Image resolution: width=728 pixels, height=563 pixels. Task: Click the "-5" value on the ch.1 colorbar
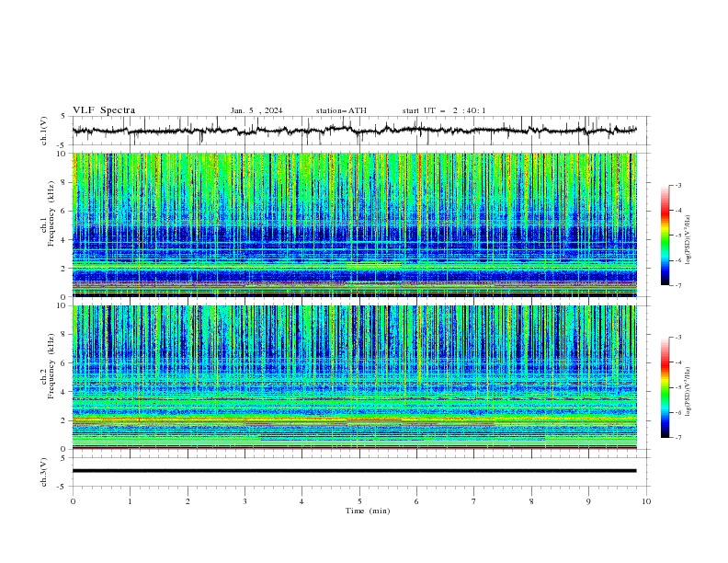(x=677, y=236)
